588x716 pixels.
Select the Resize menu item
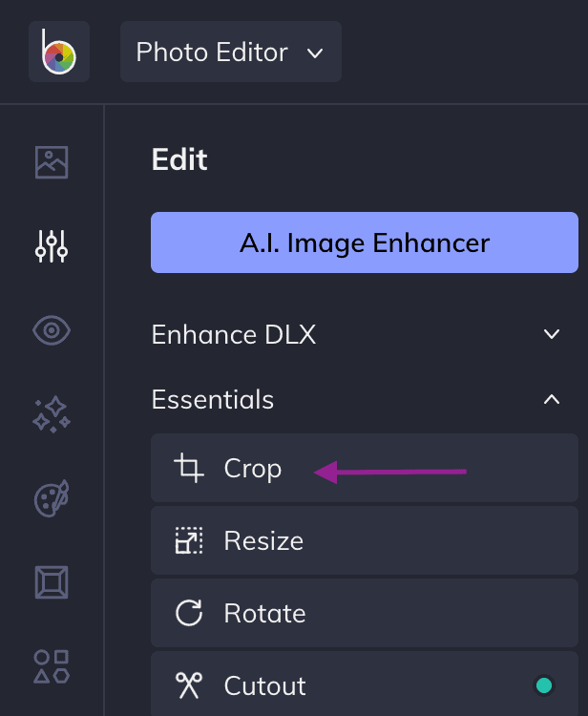pos(365,540)
